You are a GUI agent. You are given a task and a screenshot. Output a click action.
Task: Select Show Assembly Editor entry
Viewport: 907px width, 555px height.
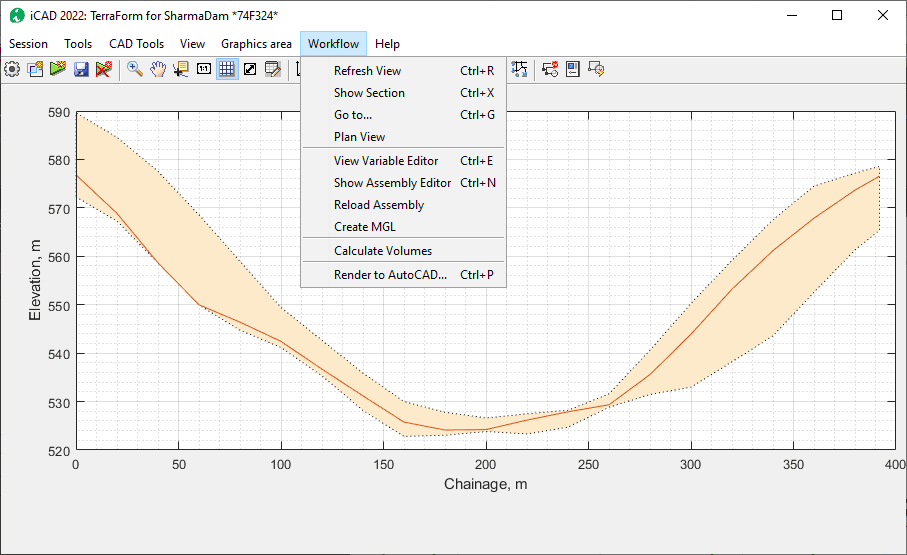[x=403, y=183]
